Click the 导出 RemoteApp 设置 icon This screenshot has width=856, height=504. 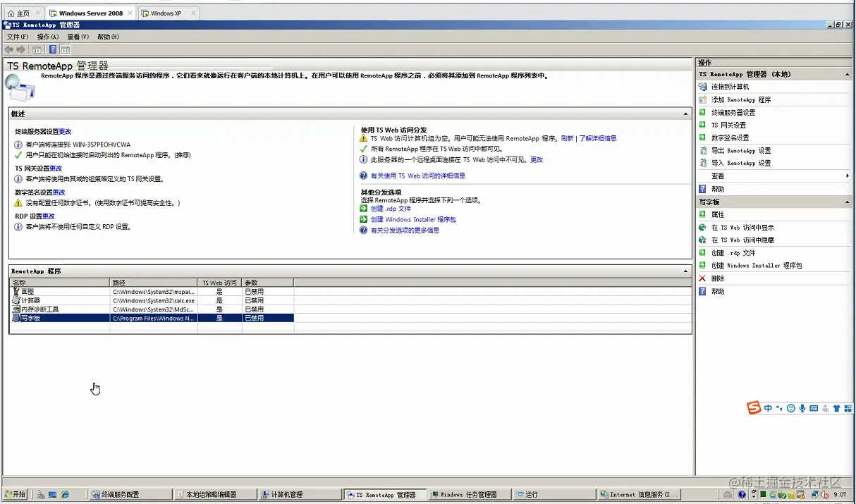[702, 150]
